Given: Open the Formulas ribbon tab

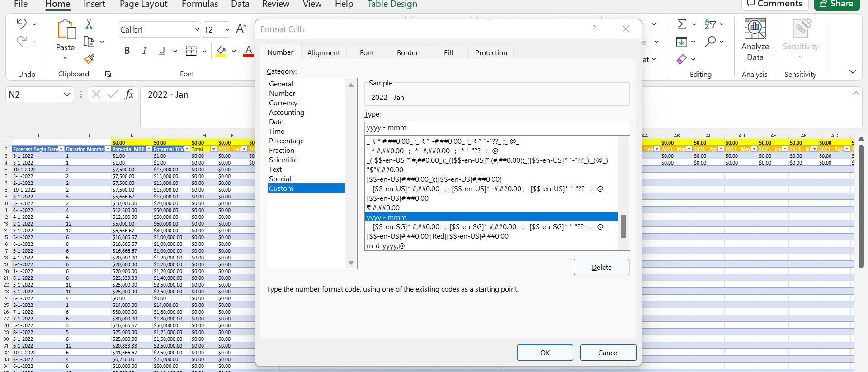Looking at the screenshot, I should pyautogui.click(x=199, y=4).
